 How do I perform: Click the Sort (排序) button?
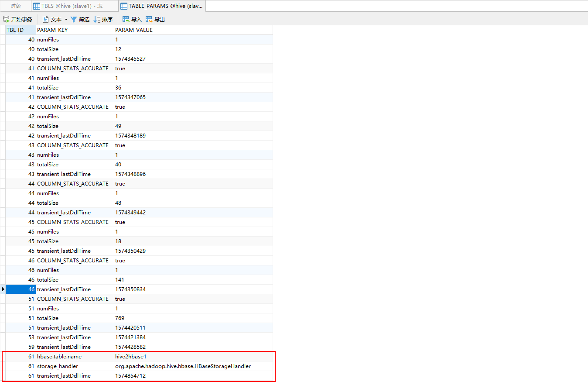103,19
